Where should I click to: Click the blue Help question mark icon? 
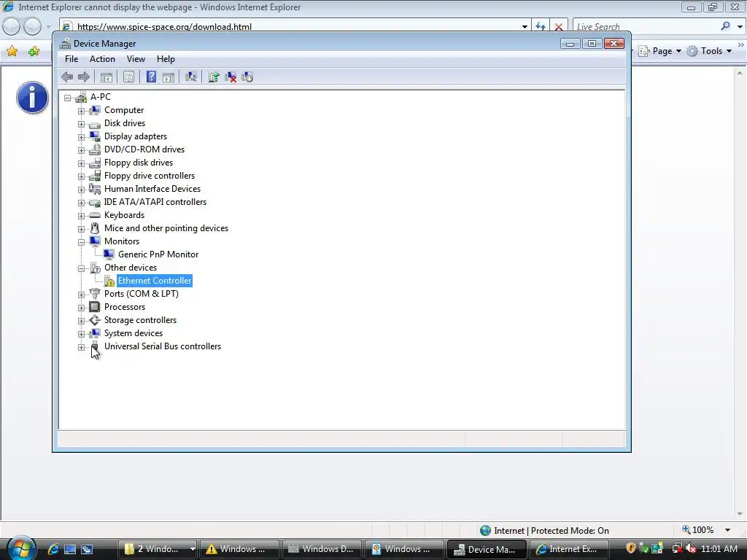coord(151,77)
